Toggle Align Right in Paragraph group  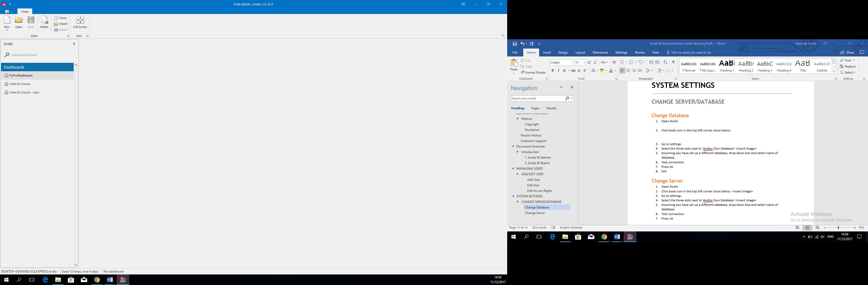[x=634, y=71]
